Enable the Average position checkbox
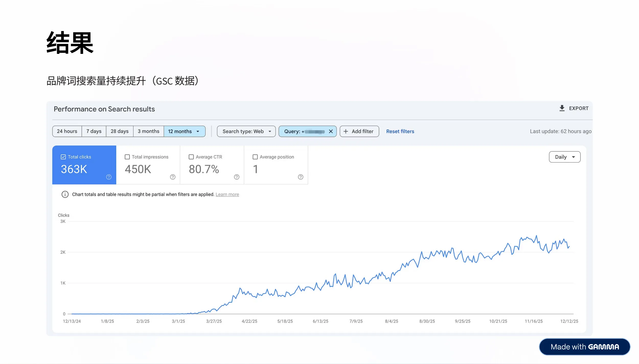The height and width of the screenshot is (364, 639). (255, 157)
